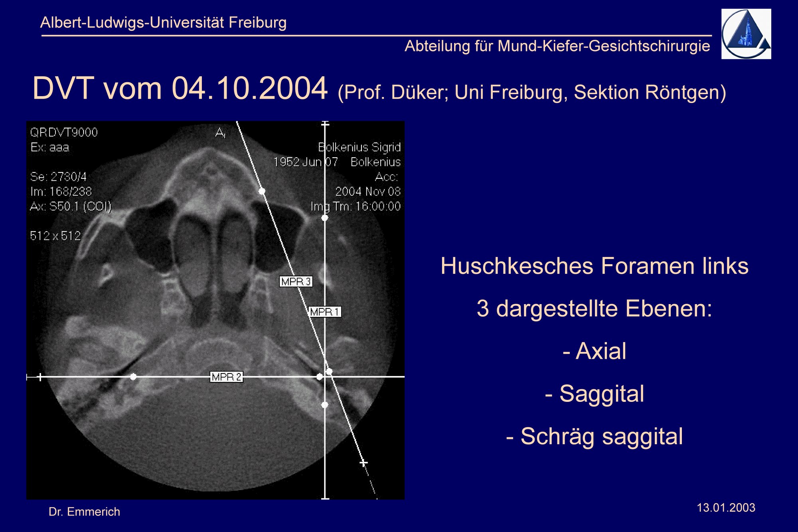Select the MPR 2 plane label
This screenshot has height=532, width=798.
tap(226, 377)
